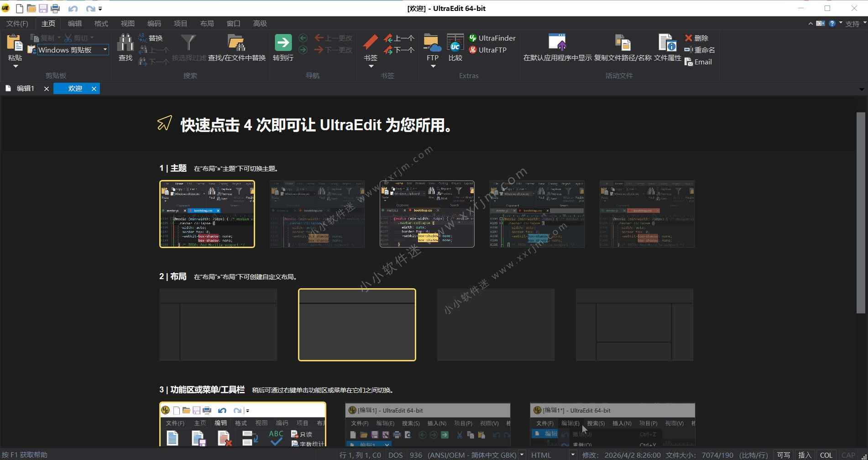Screen dimensions: 868x460
Task: Launch UltraFinder from Extras group
Action: pos(492,38)
